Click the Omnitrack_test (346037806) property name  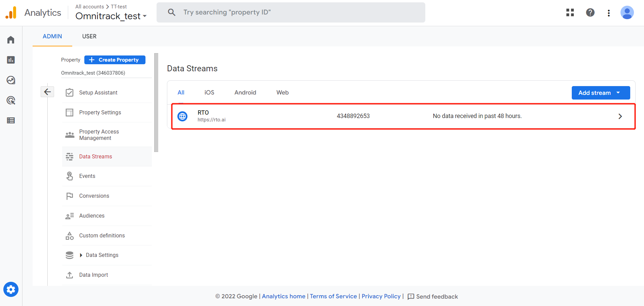(x=93, y=73)
